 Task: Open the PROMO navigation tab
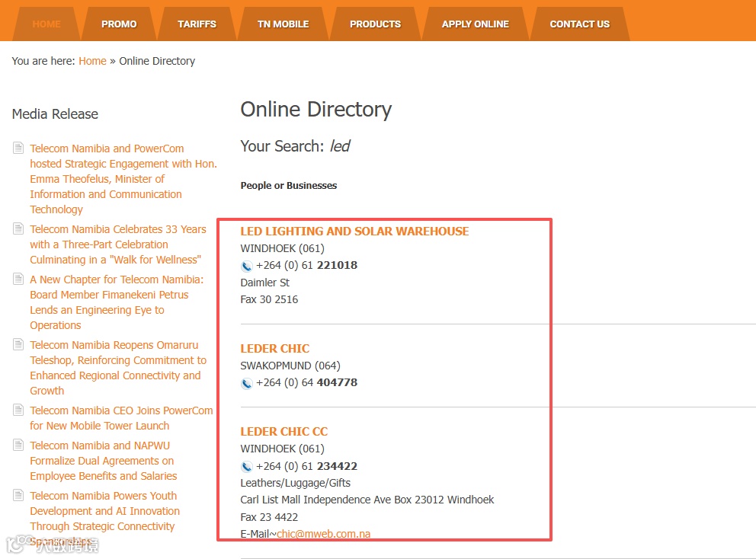pos(119,24)
